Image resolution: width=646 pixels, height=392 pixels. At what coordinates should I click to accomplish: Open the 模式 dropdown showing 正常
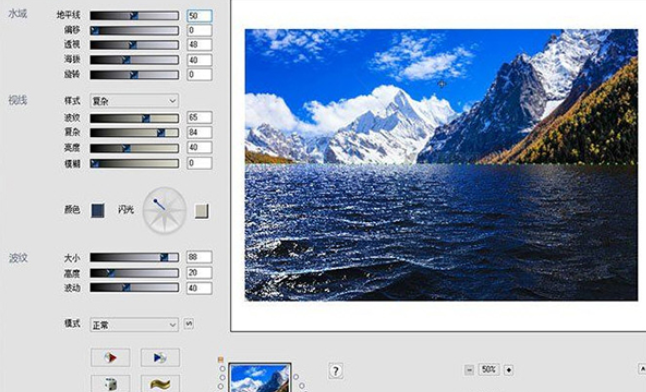134,325
